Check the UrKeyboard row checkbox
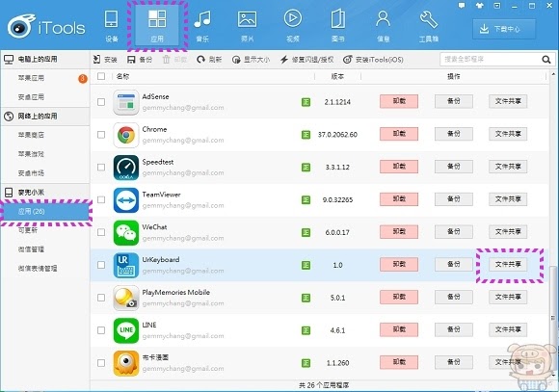Viewport: 559px width, 392px height. coord(101,265)
